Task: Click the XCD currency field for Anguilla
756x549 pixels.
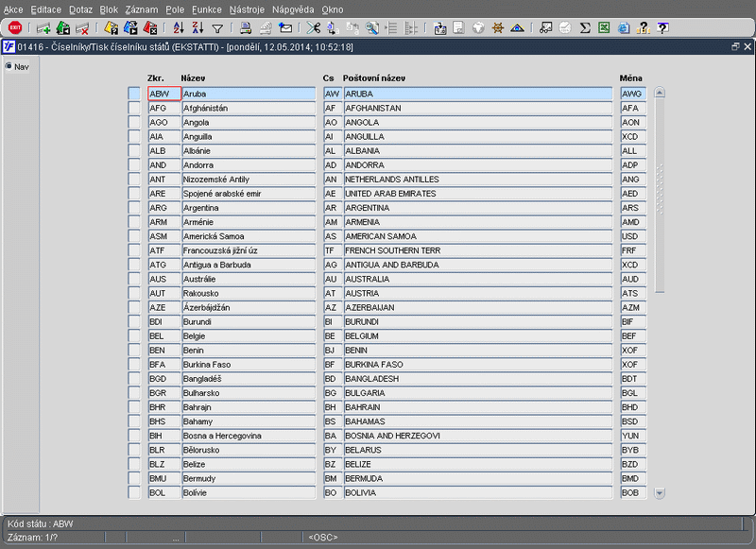Action: click(633, 136)
